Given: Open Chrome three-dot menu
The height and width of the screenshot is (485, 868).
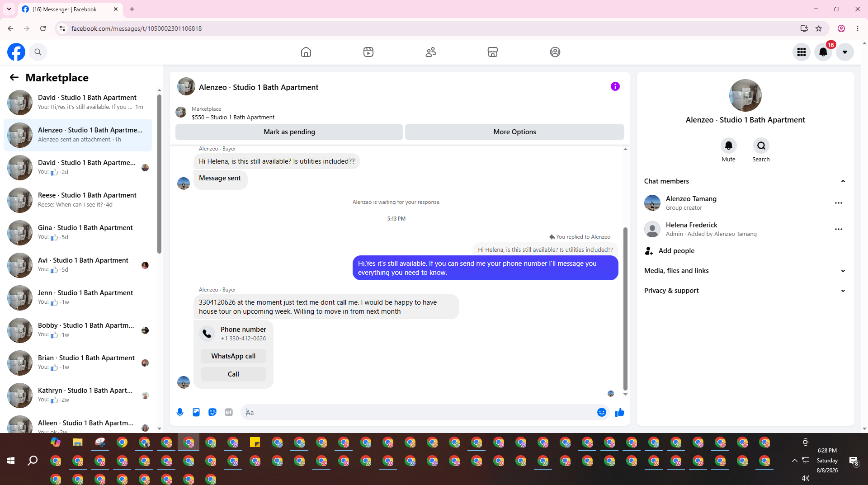Looking at the screenshot, I should 858,28.
